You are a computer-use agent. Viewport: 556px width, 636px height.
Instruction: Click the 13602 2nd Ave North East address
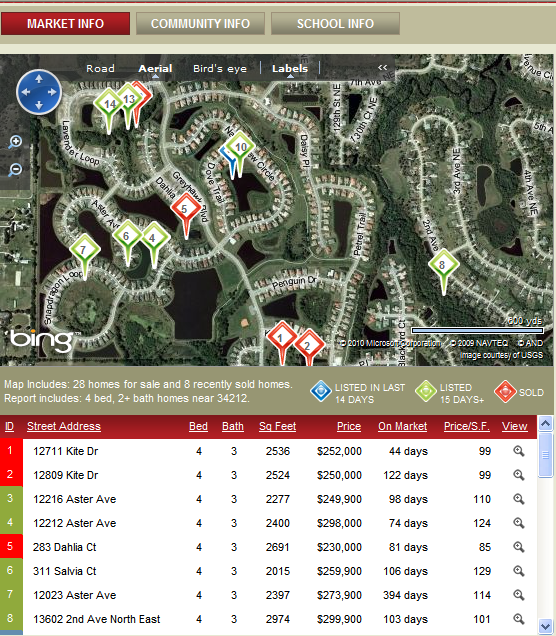pos(97,619)
